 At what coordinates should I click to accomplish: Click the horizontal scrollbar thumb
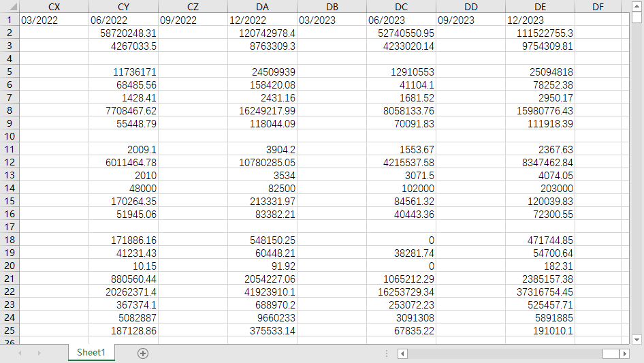tap(611, 353)
